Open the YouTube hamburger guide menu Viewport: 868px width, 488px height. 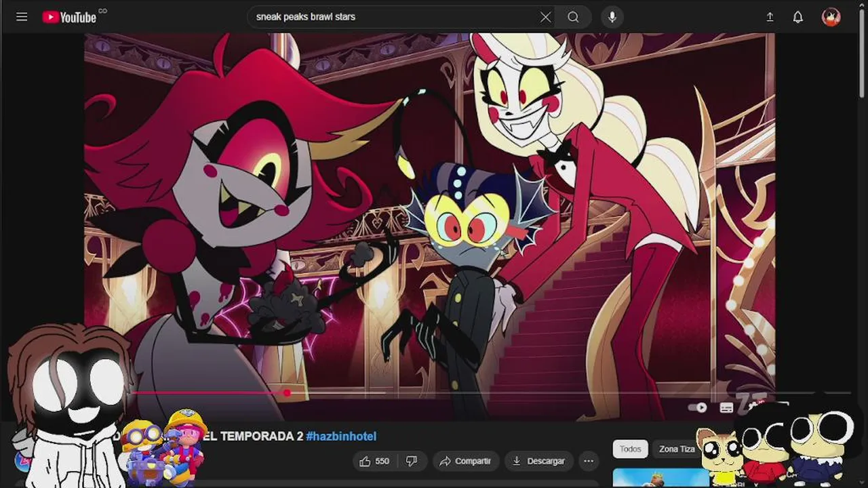pyautogui.click(x=22, y=17)
